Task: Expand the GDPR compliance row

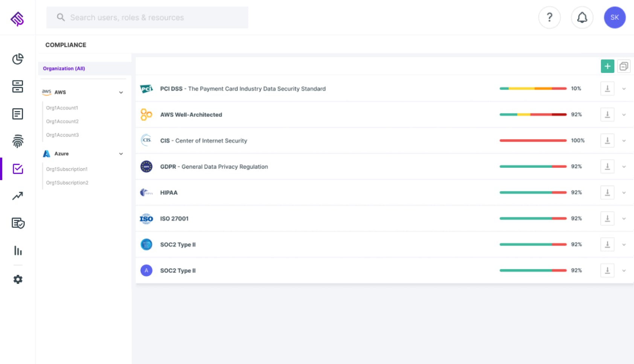Action: tap(624, 167)
